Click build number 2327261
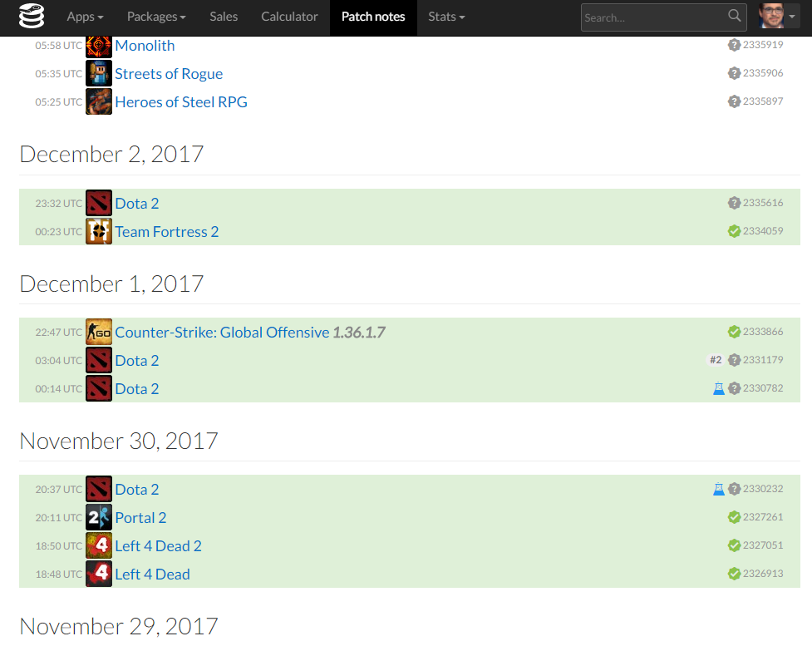812x646 pixels. coord(763,517)
